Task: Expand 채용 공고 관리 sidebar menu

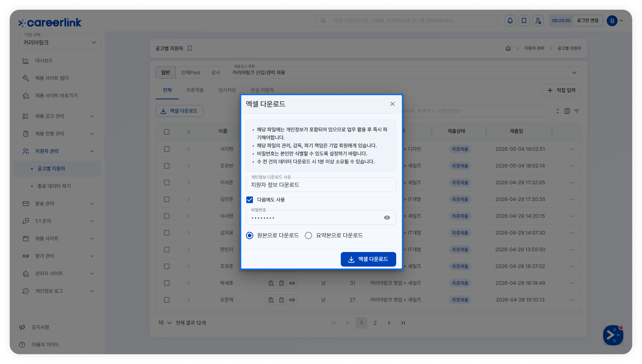Action: (58, 116)
